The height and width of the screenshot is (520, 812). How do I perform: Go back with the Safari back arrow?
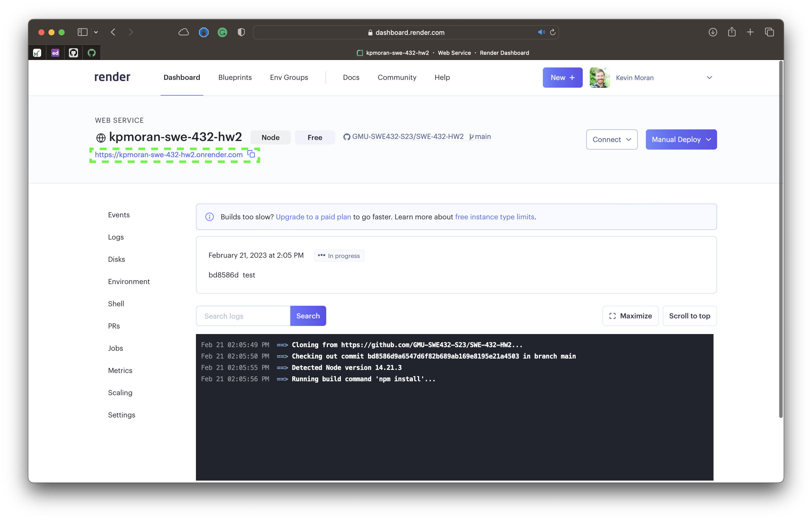(x=113, y=32)
